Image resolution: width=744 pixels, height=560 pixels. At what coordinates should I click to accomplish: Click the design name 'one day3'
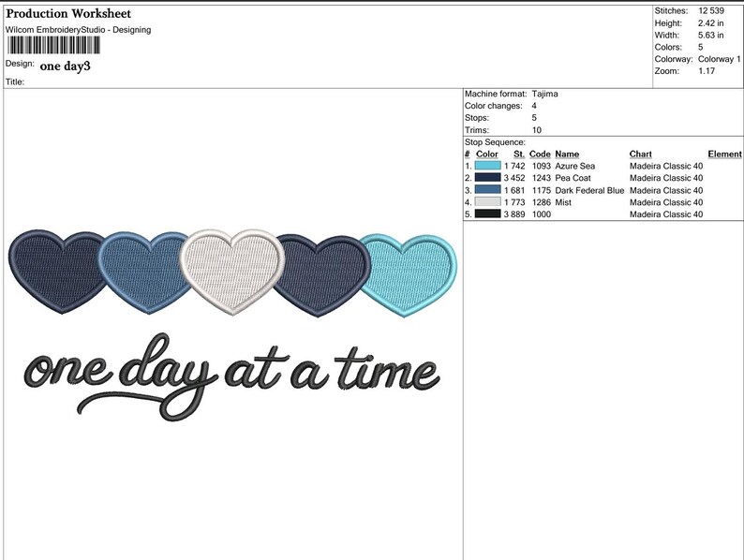click(65, 66)
